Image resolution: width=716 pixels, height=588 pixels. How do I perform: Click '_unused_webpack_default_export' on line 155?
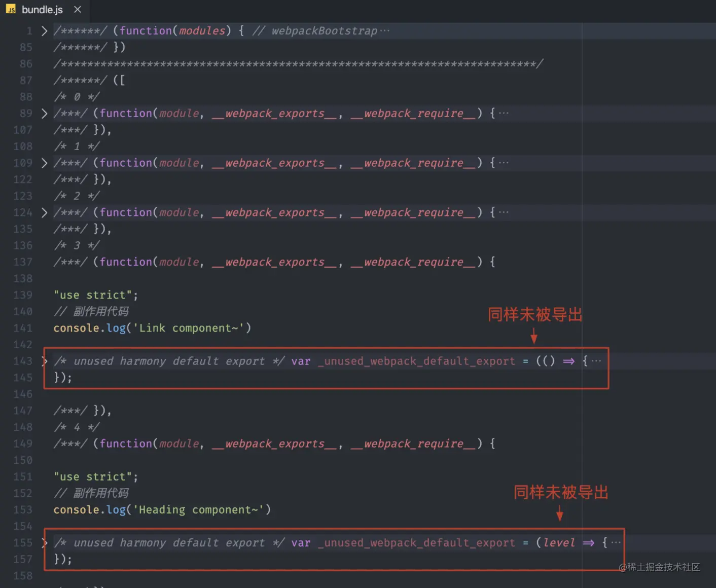[x=416, y=543]
